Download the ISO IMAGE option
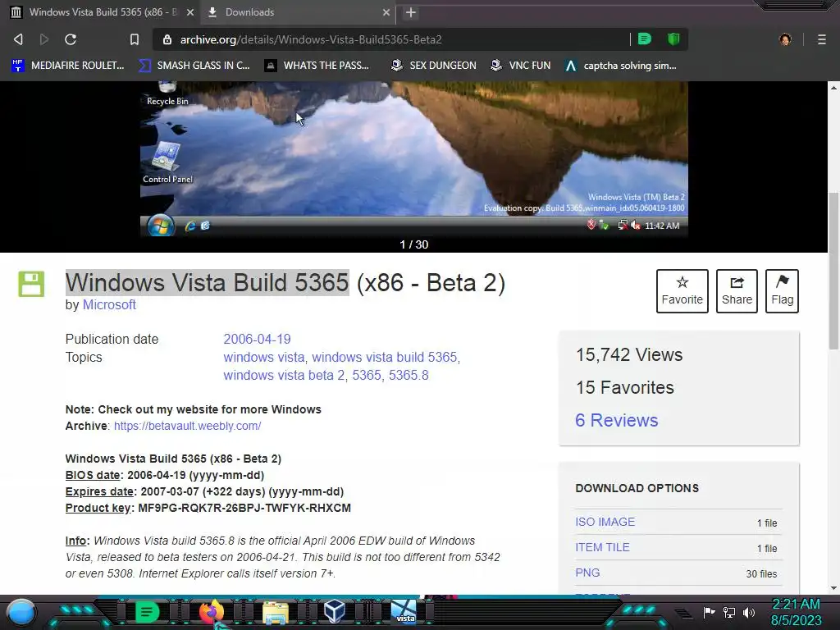Viewport: 840px width, 630px height. [x=605, y=522]
